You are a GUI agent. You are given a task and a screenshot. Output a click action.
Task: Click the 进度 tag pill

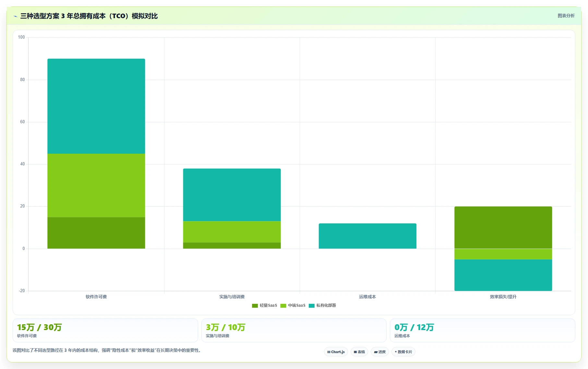pyautogui.click(x=380, y=352)
